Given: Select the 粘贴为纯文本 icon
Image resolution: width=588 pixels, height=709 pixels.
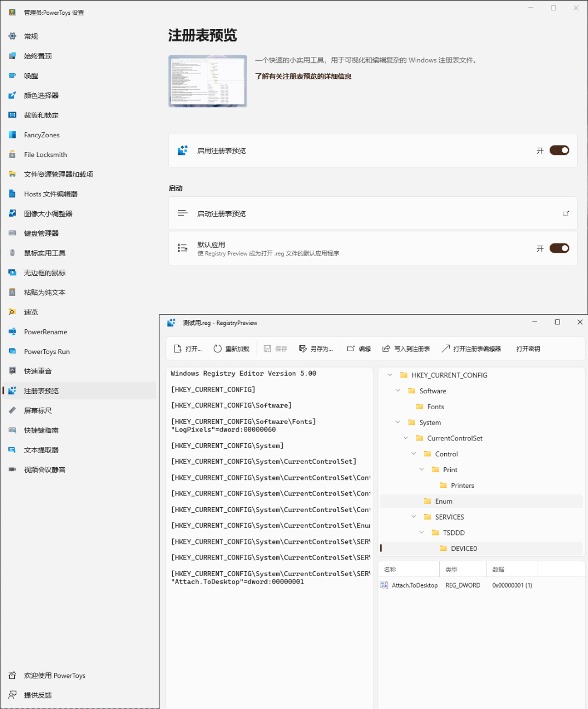Looking at the screenshot, I should pyautogui.click(x=12, y=292).
